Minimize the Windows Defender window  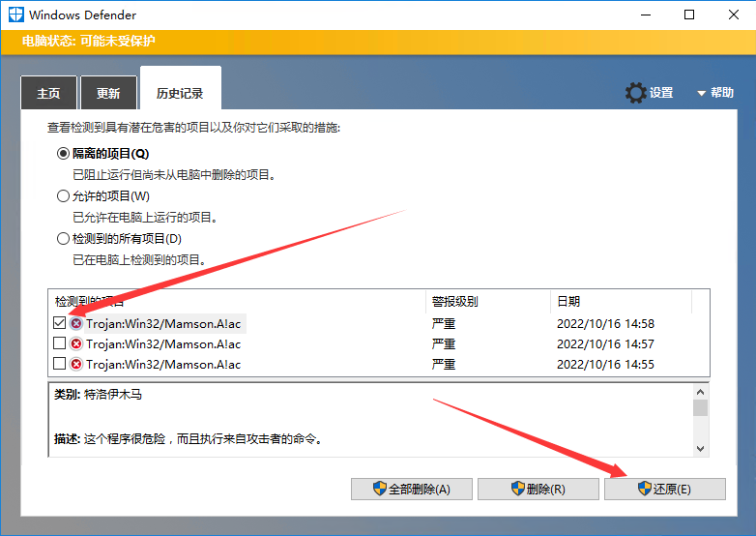(x=646, y=15)
